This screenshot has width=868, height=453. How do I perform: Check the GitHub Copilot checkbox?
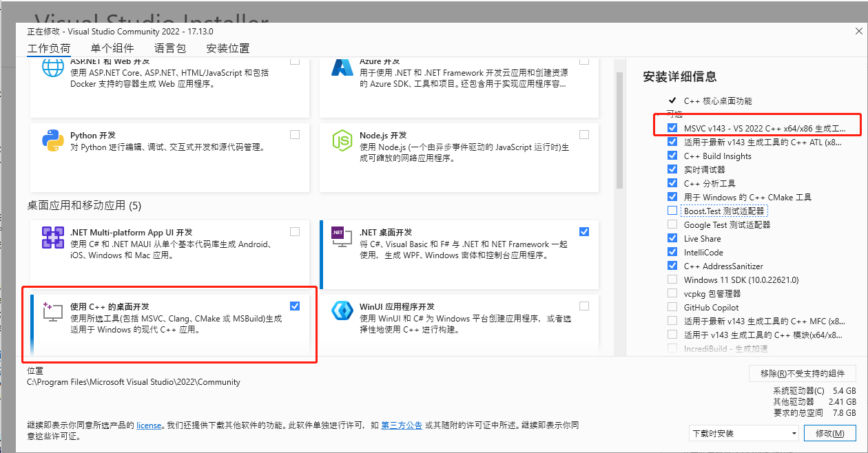point(672,307)
